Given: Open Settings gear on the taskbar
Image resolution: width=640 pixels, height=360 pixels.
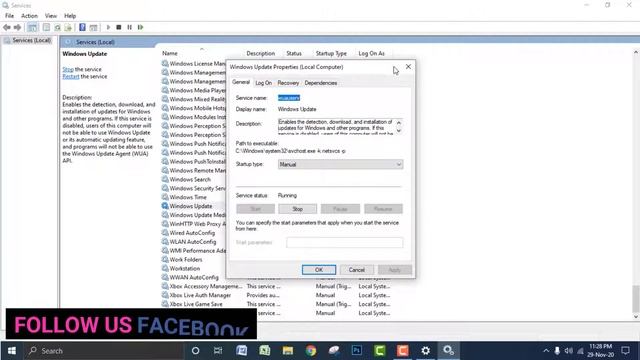Looking at the screenshot, I should (425, 351).
